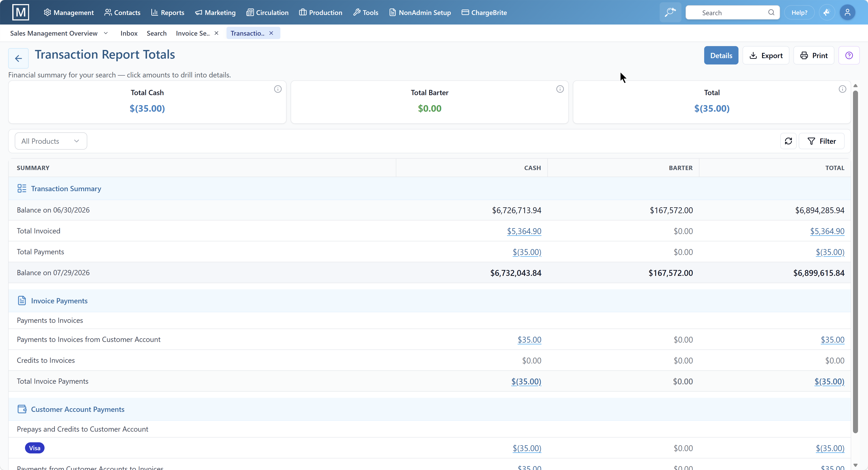This screenshot has height=470, width=868.
Task: Click the advanced search icon beside search box
Action: pos(670,12)
